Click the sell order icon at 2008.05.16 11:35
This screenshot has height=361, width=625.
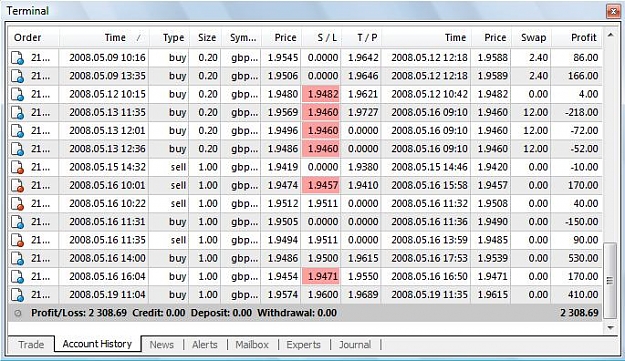17,240
